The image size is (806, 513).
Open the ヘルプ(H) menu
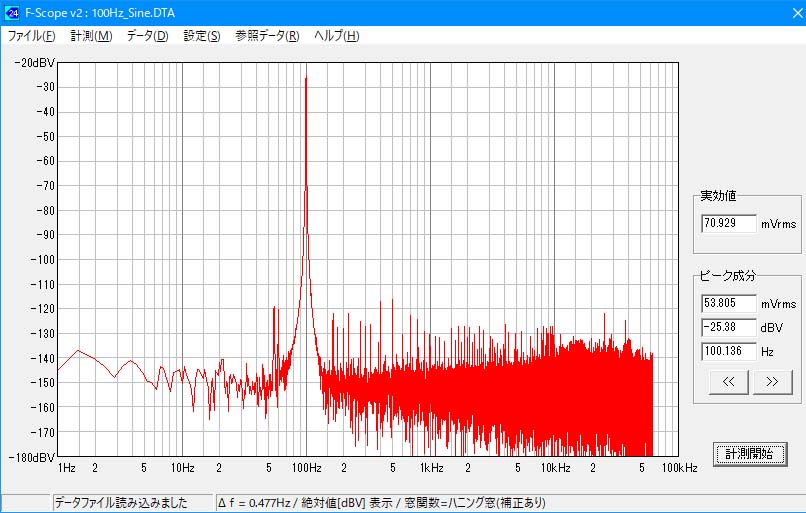click(x=336, y=36)
